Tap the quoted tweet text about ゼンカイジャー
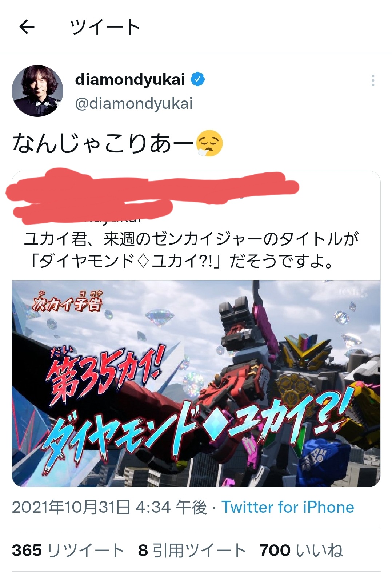The height and width of the screenshot is (572, 392). click(191, 249)
